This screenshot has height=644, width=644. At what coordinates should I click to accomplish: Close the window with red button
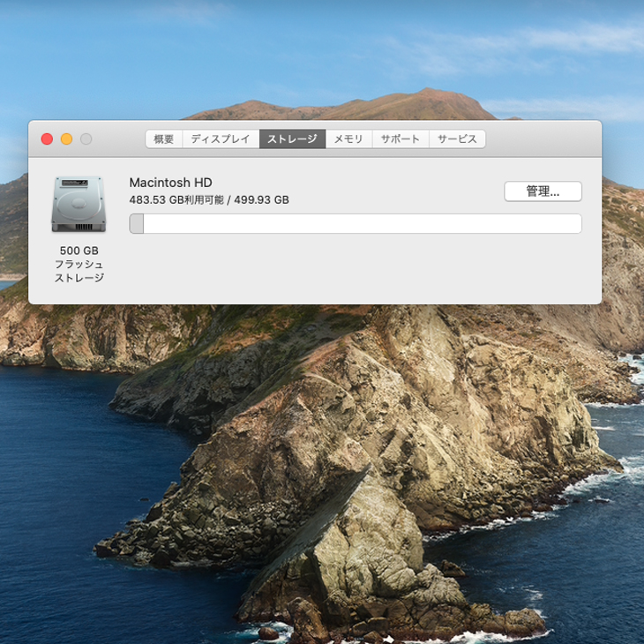(47, 139)
